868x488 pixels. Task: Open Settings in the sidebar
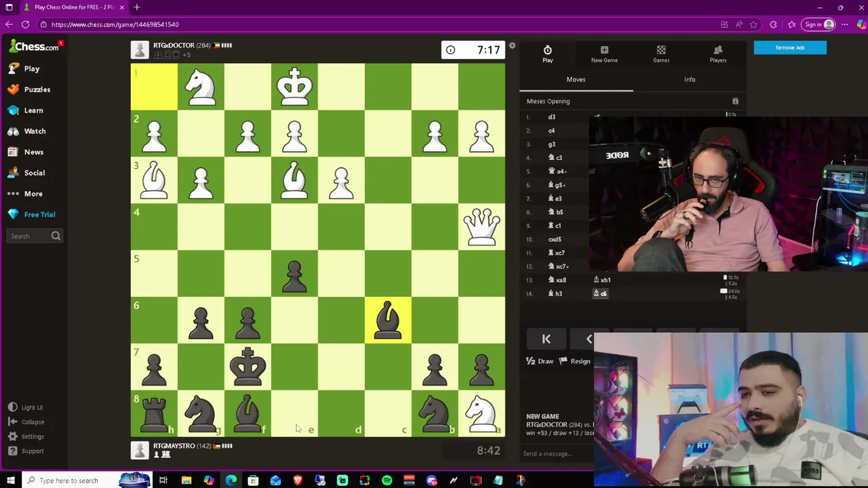tap(26, 436)
